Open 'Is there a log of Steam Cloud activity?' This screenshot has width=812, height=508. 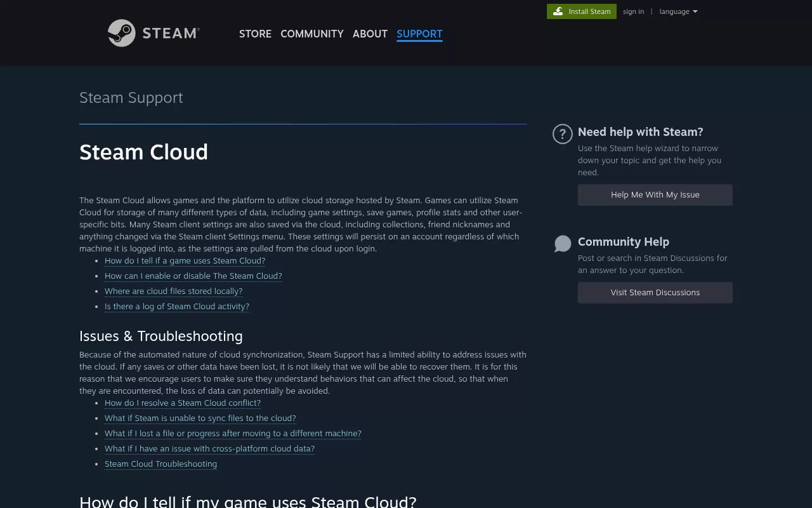pyautogui.click(x=177, y=307)
